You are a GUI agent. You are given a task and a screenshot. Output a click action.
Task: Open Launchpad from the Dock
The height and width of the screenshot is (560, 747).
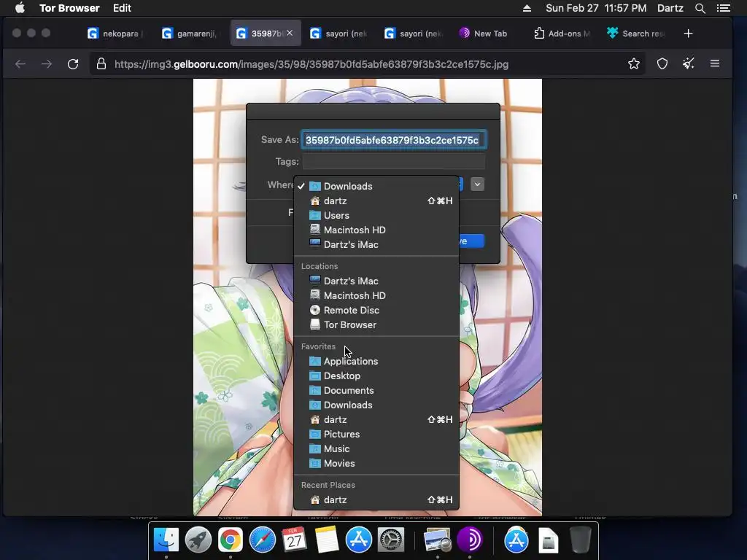pos(198,540)
